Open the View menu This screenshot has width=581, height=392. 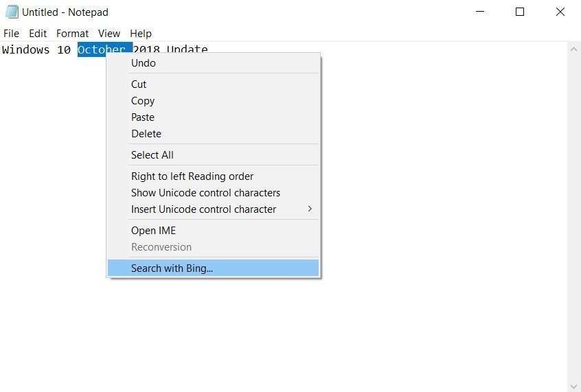click(x=109, y=33)
